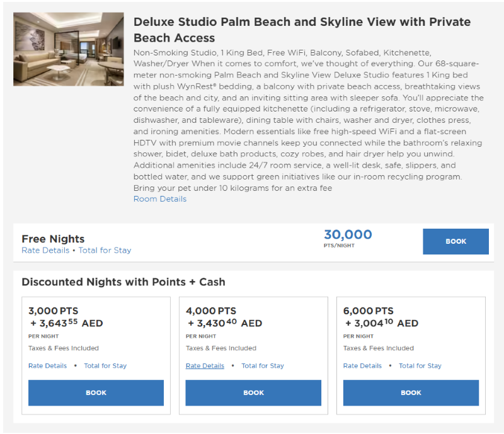
Task: Open Rate Details for 3,000 PTS offer
Action: click(47, 366)
